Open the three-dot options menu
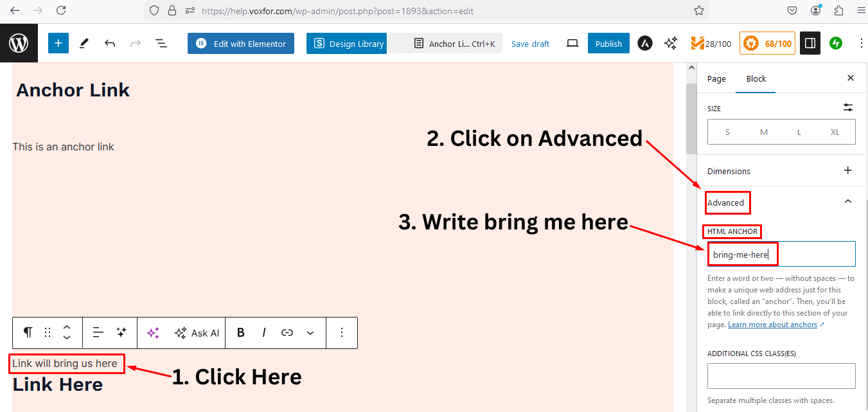The height and width of the screenshot is (412, 868). tap(862, 43)
